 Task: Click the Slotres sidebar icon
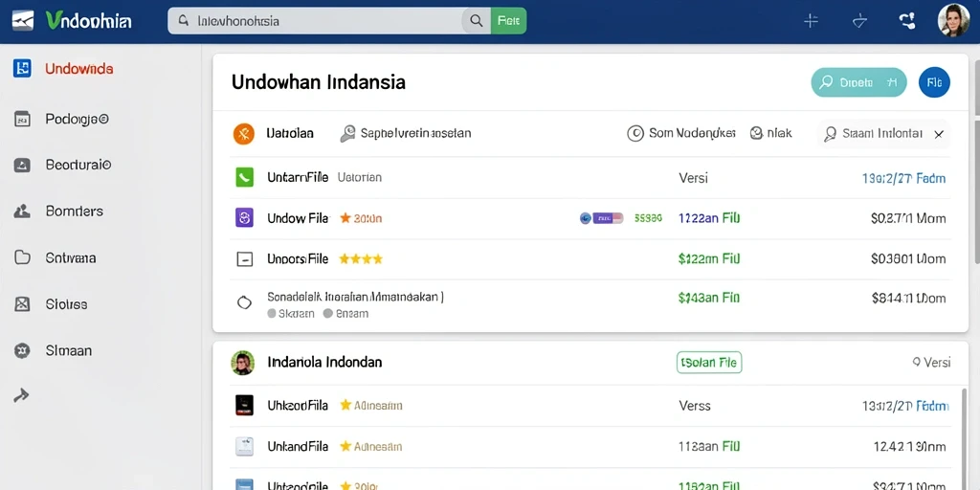[23, 304]
